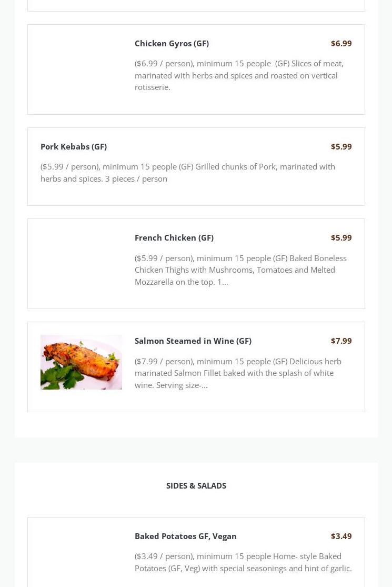Open the Pork Kebabs (GF) item
This screenshot has width=392, height=587.
[x=74, y=146]
